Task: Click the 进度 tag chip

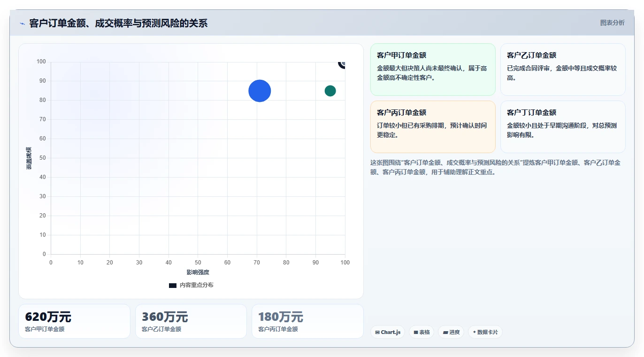Action: (x=451, y=332)
